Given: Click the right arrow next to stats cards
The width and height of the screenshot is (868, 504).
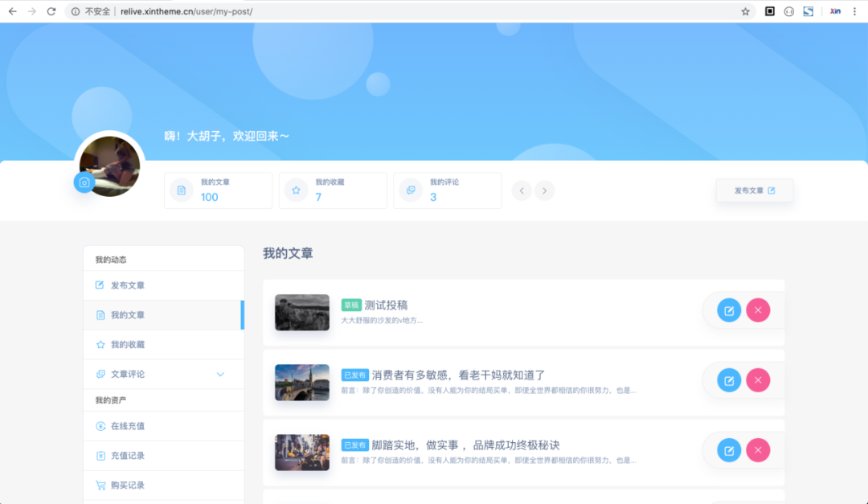Looking at the screenshot, I should pyautogui.click(x=544, y=191).
